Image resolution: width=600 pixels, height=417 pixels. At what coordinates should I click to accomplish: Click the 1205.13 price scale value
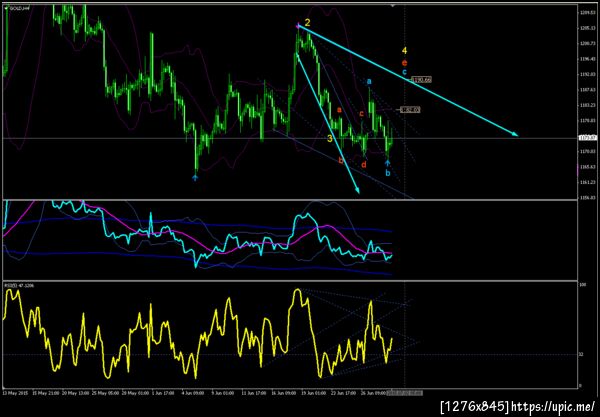587,28
